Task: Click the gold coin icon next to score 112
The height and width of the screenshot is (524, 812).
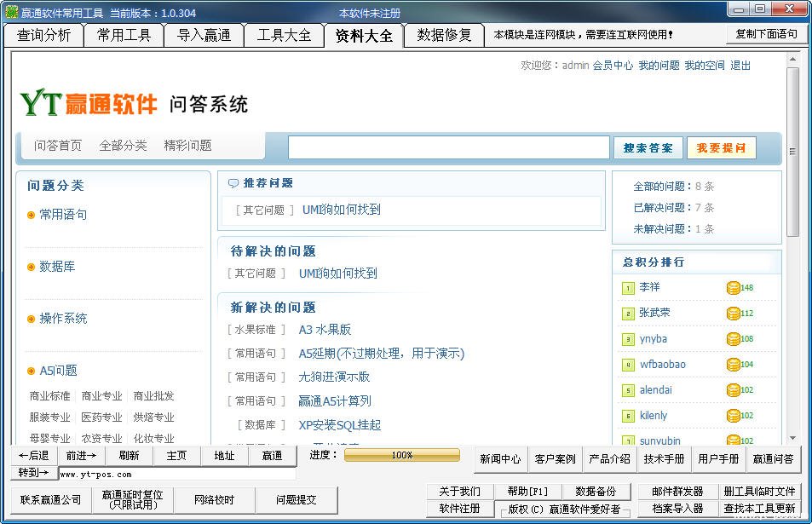Action: click(734, 314)
